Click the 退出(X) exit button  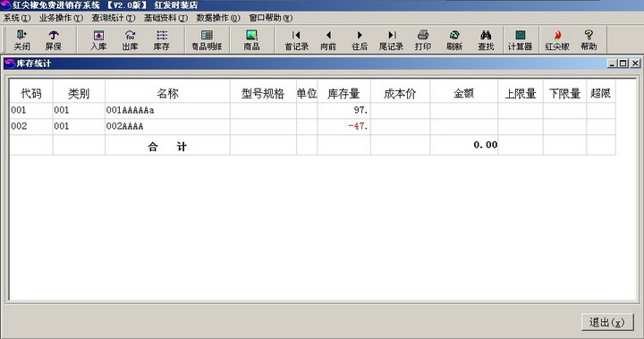pyautogui.click(x=607, y=322)
